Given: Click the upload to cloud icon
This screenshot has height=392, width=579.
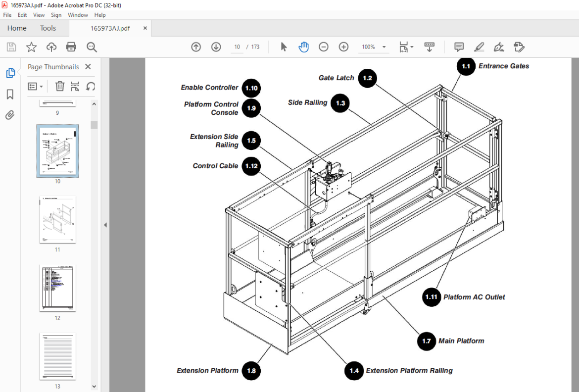Looking at the screenshot, I should coord(51,47).
